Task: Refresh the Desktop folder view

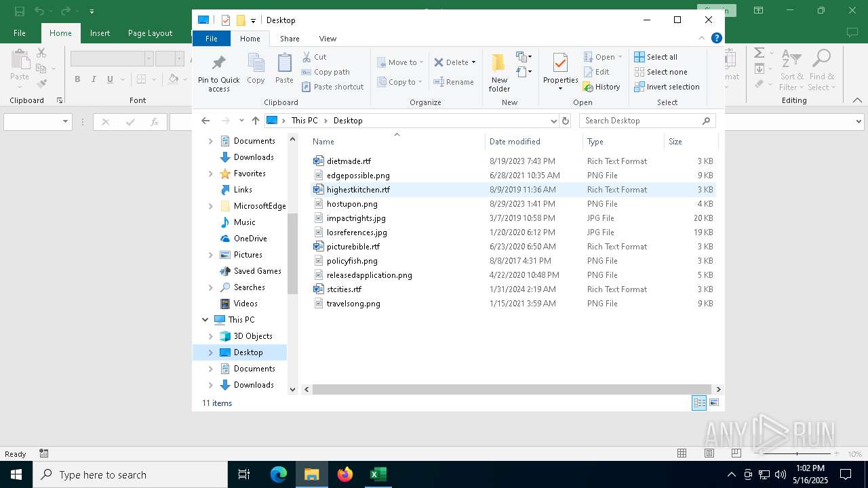Action: pyautogui.click(x=566, y=121)
